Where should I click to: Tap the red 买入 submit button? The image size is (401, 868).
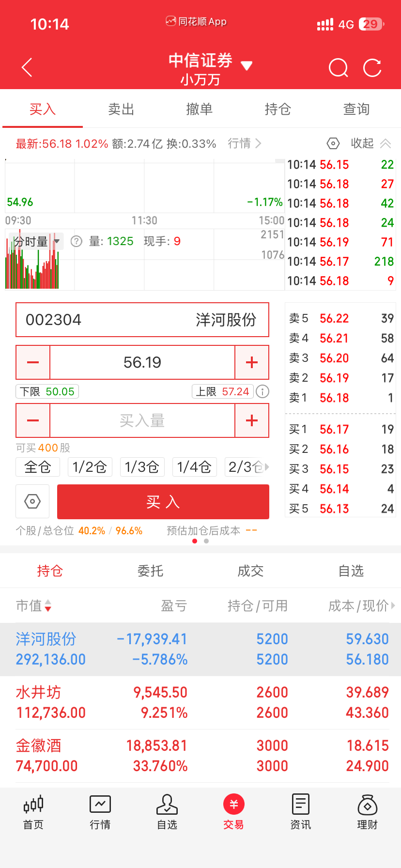point(163,502)
